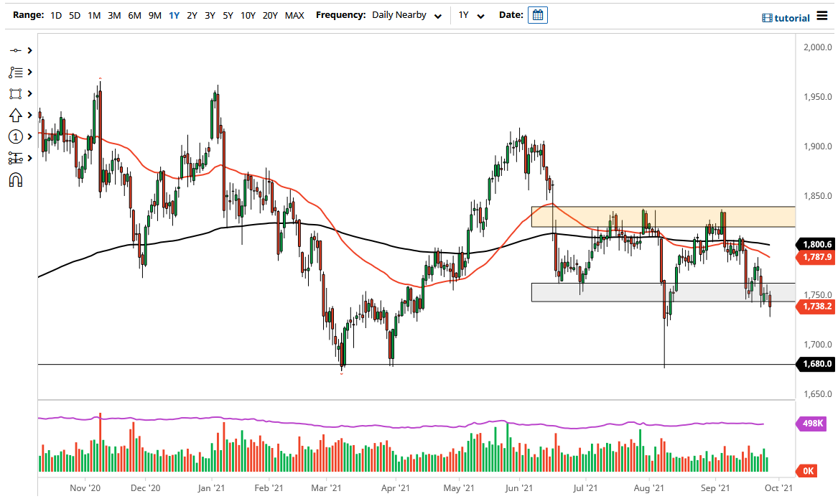
Task: Select the rectangle shape tool icon
Action: coord(16,94)
